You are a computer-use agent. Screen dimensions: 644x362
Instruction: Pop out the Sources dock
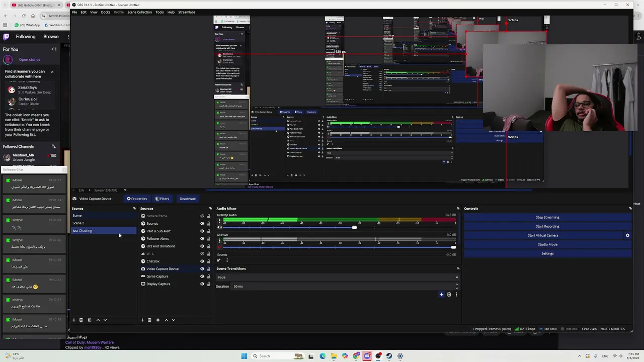tap(210, 208)
